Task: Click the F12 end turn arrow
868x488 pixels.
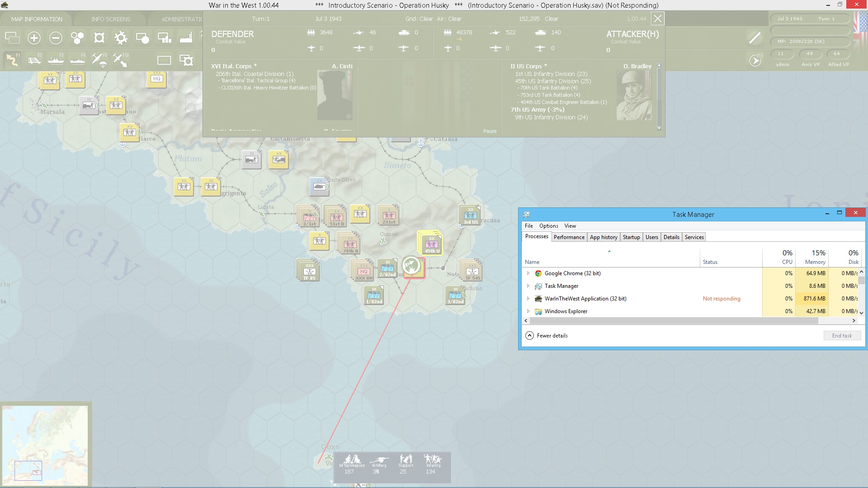Action: point(755,60)
